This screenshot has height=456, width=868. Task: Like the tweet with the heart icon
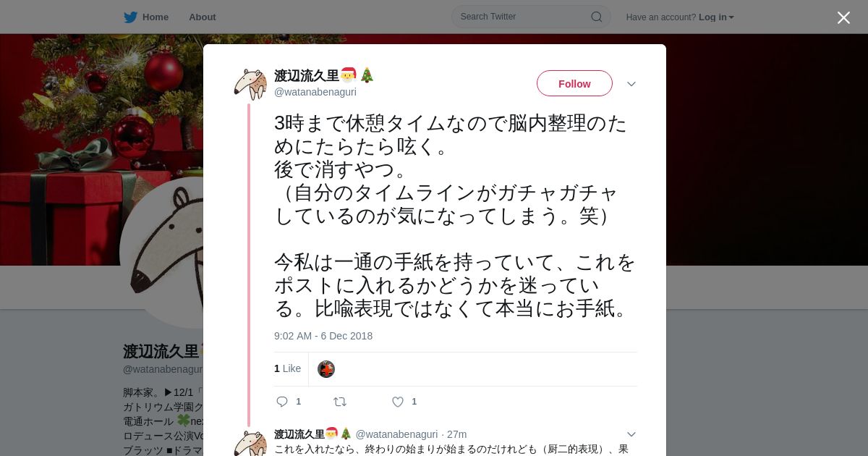click(x=398, y=402)
